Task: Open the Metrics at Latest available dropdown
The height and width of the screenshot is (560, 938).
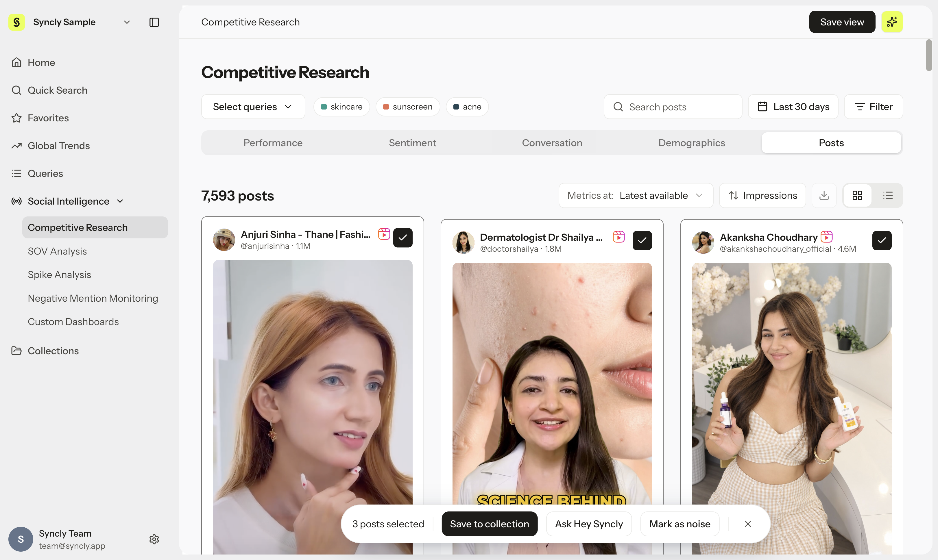Action: [x=636, y=195]
